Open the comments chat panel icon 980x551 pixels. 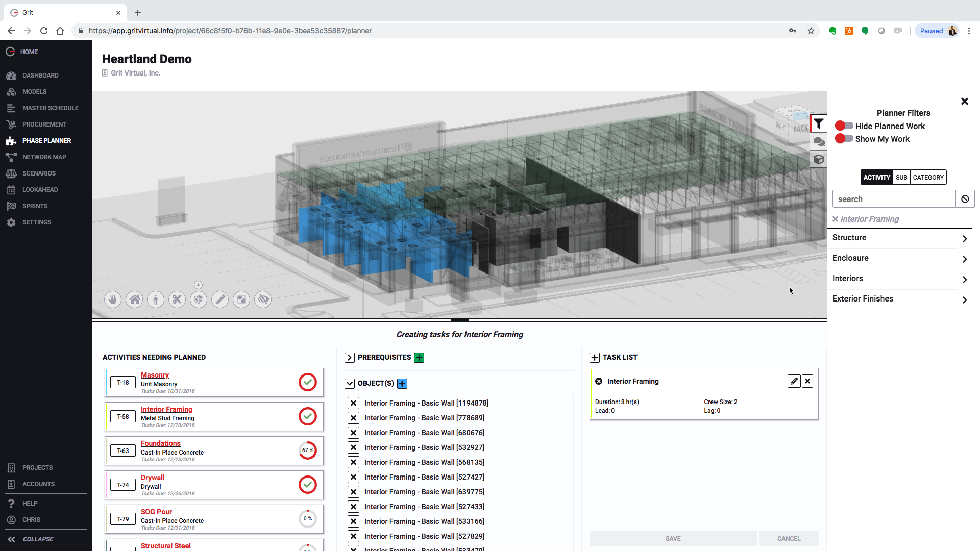coord(819,142)
